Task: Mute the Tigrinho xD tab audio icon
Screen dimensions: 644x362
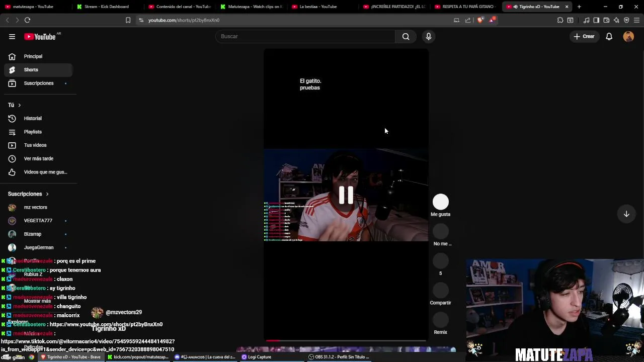Action: 515,7
